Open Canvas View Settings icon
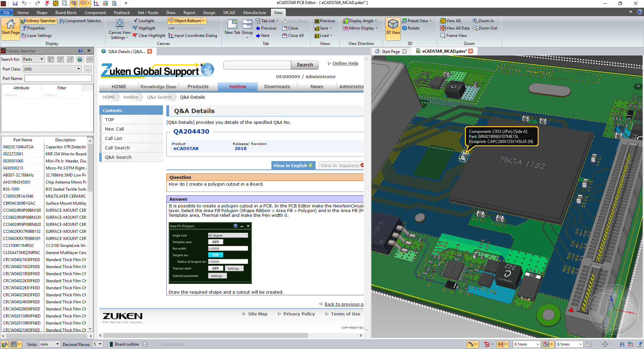 click(x=120, y=29)
